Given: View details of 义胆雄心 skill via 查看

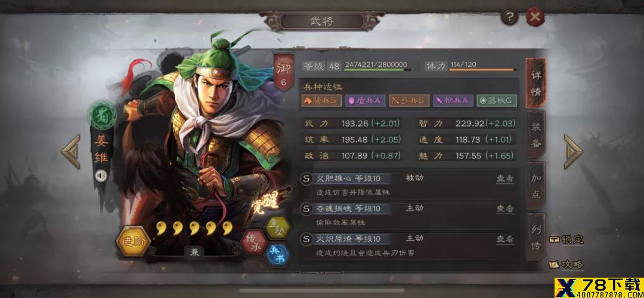Looking at the screenshot, I should [505, 179].
